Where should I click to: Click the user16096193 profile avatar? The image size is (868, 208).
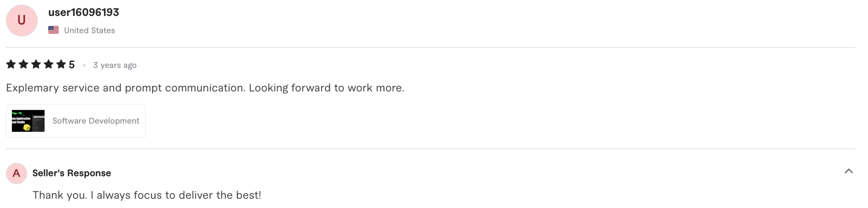point(21,20)
